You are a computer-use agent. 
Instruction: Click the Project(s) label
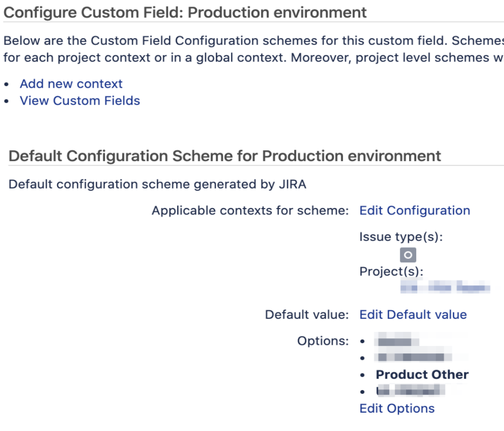[x=391, y=272]
